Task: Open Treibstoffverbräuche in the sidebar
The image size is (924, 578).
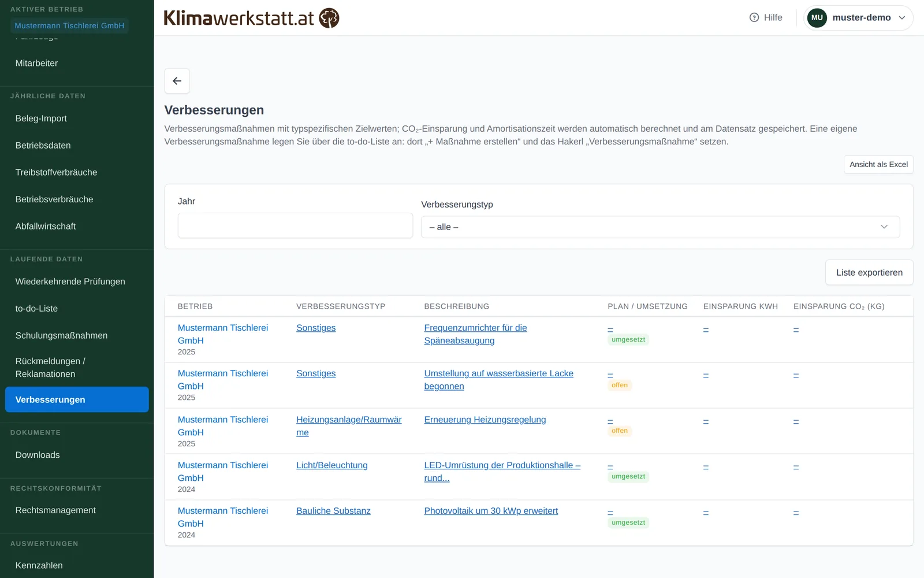Action: (77, 172)
